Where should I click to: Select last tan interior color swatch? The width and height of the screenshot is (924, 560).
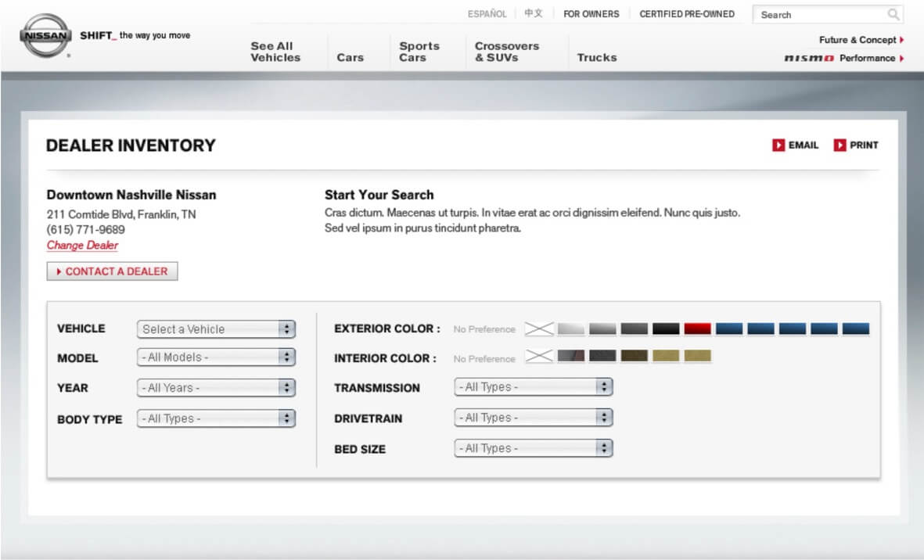[698, 356]
